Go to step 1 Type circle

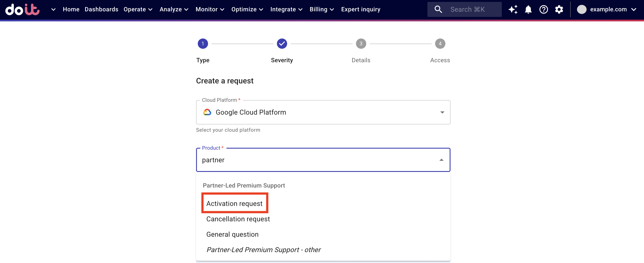203,44
